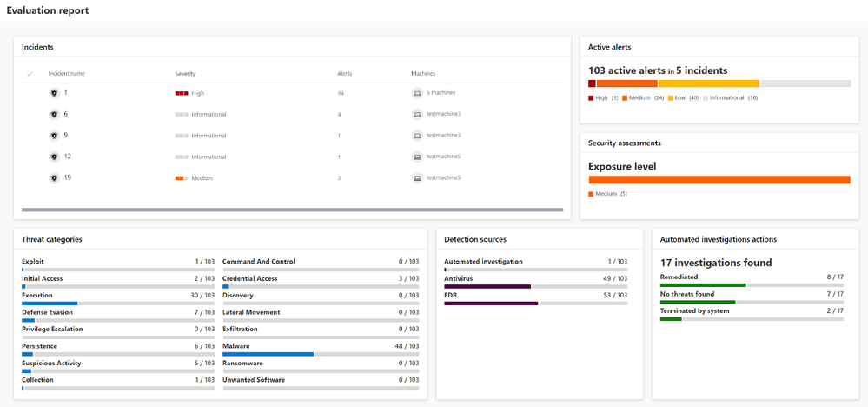Sort incidents by the Severity column header
This screenshot has width=868, height=407.
pos(185,74)
